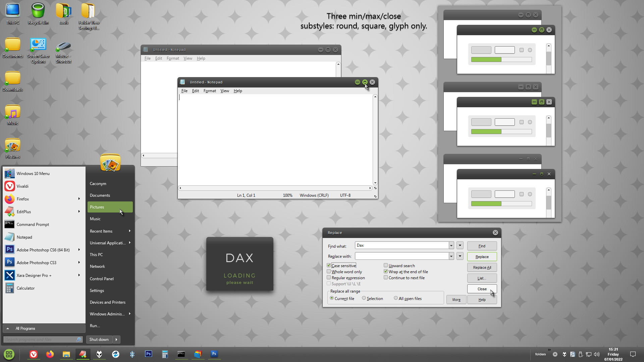Open the Format menu in the active Notepad
The image size is (644, 362).
(210, 91)
